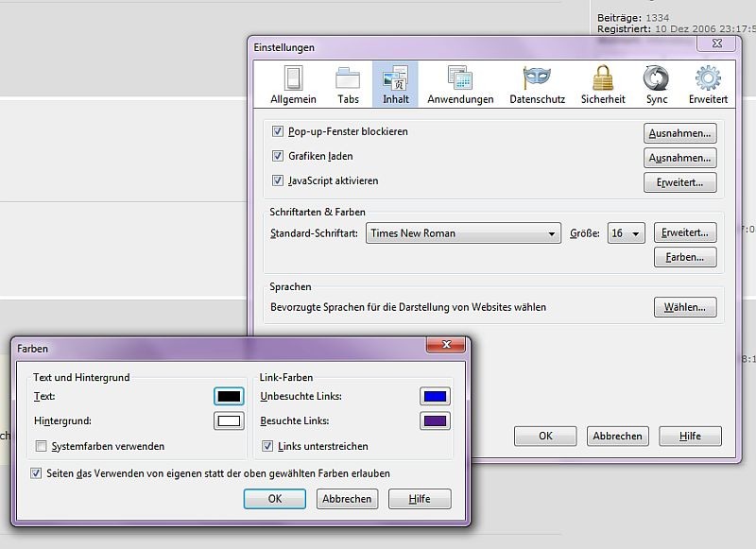Expand the Standard-Schriftart Times New Roman dropdown

(x=463, y=233)
